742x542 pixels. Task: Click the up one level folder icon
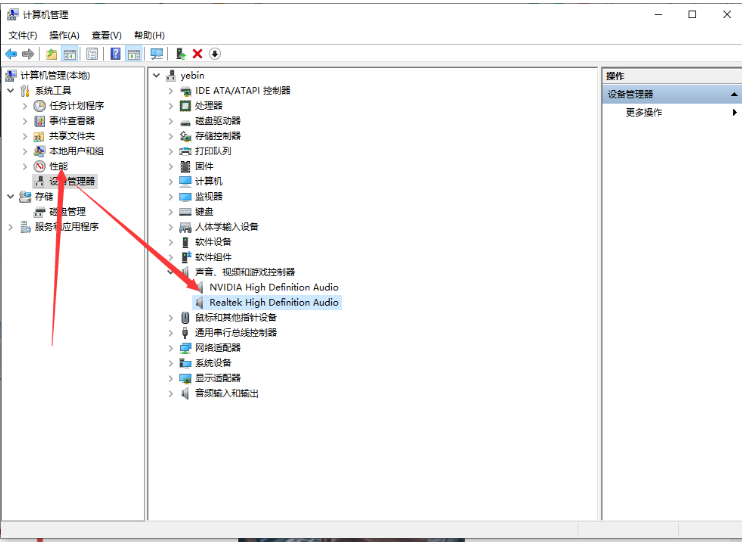52,54
